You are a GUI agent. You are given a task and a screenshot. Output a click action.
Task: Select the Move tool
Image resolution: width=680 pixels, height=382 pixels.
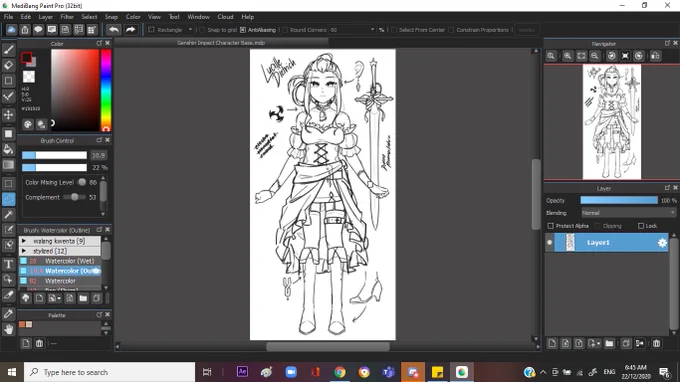(8, 115)
